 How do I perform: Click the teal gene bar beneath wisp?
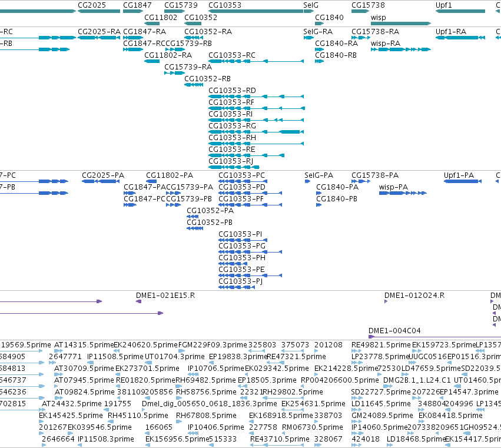[401, 24]
